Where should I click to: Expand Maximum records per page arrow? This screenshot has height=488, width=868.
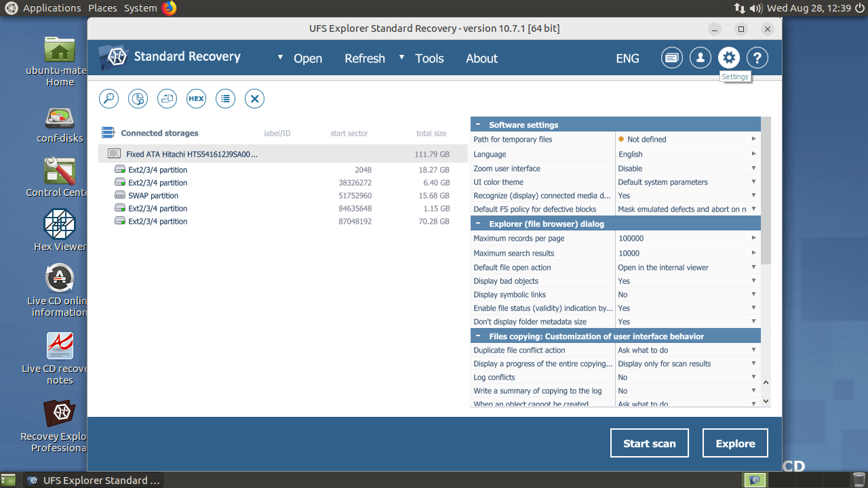753,238
